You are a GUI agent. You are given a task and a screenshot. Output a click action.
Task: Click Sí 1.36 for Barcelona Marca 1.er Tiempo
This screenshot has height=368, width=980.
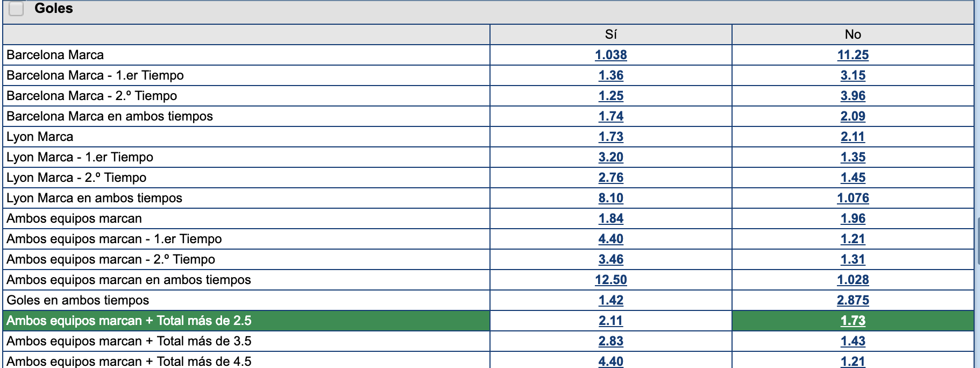(610, 75)
